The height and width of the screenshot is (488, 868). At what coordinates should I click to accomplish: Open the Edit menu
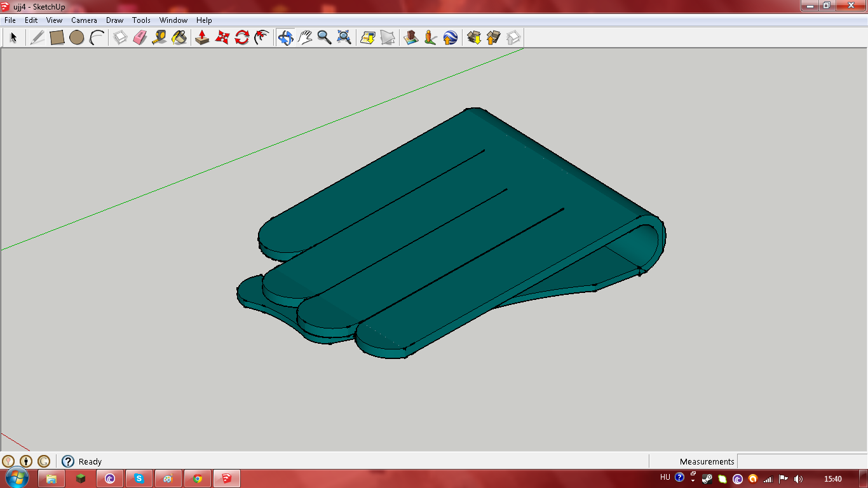click(31, 20)
